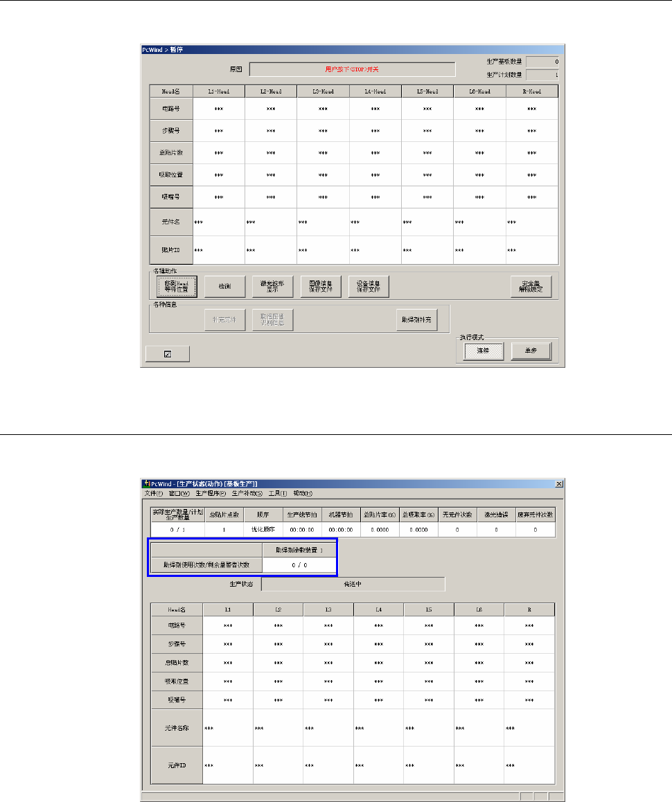672x802 pixels.
Task: Click the 元件名称 row header
Action: [x=177, y=728]
